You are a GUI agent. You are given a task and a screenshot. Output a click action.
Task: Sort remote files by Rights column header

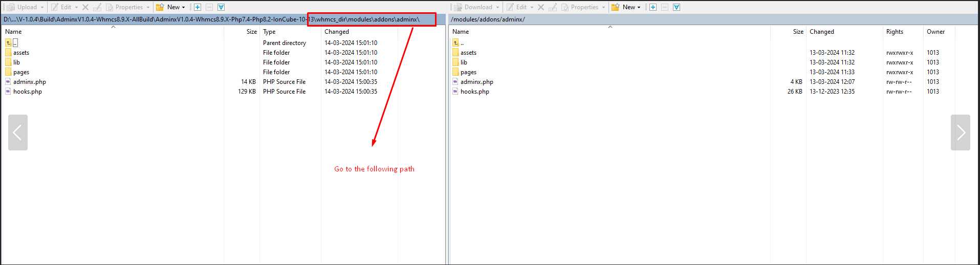point(895,32)
